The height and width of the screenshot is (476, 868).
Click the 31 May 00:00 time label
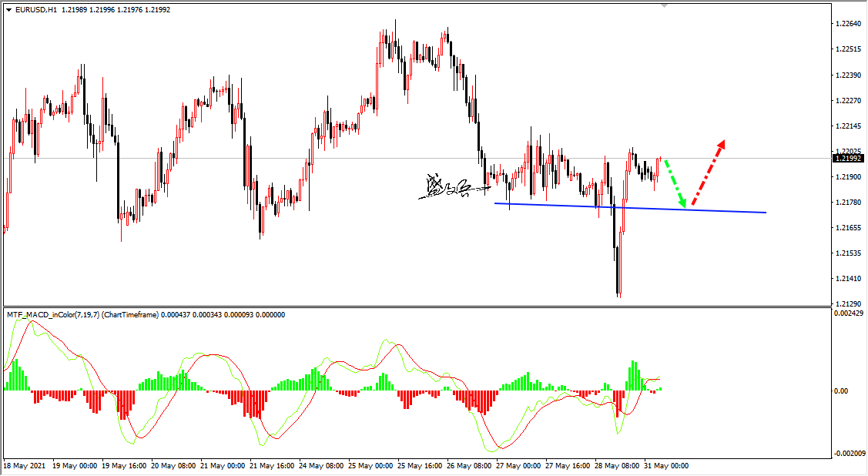[x=665, y=466]
